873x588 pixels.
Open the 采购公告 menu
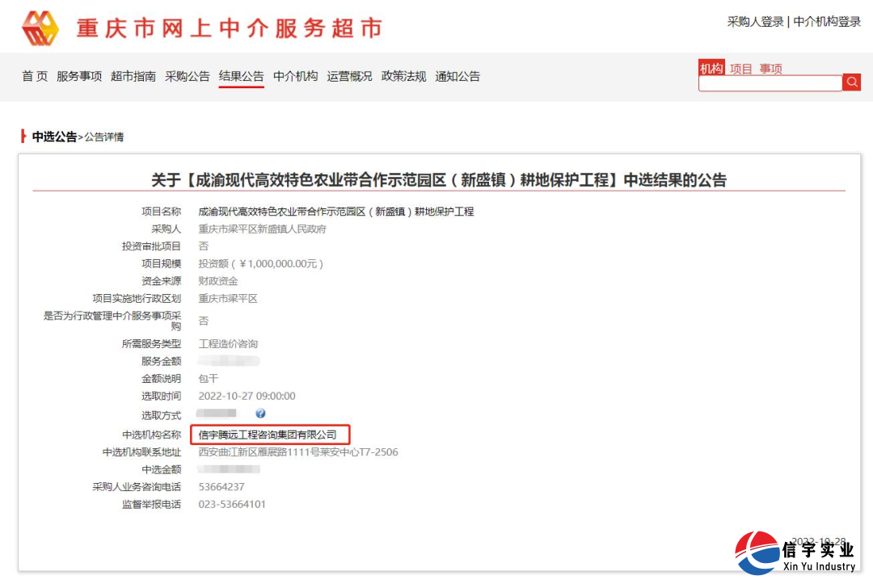click(187, 76)
